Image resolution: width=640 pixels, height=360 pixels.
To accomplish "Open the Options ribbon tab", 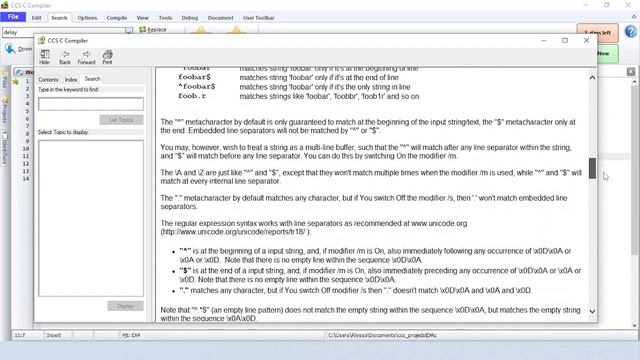I will [87, 18].
